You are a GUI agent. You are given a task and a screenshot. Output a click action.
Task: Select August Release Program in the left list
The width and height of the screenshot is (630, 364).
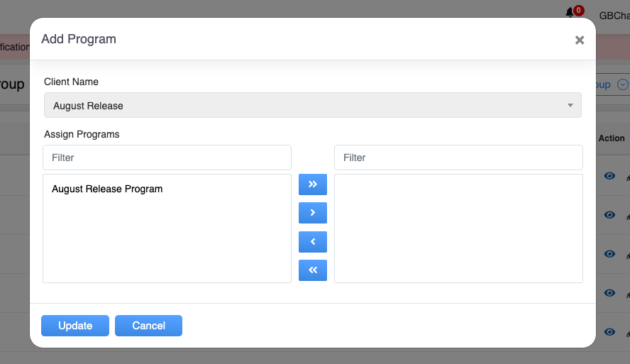[107, 189]
